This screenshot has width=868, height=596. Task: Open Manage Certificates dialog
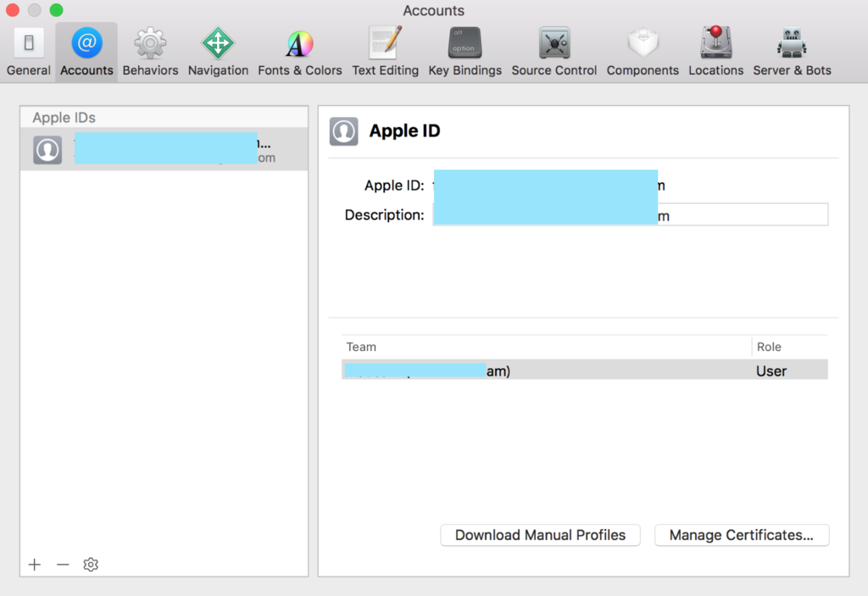pos(742,535)
